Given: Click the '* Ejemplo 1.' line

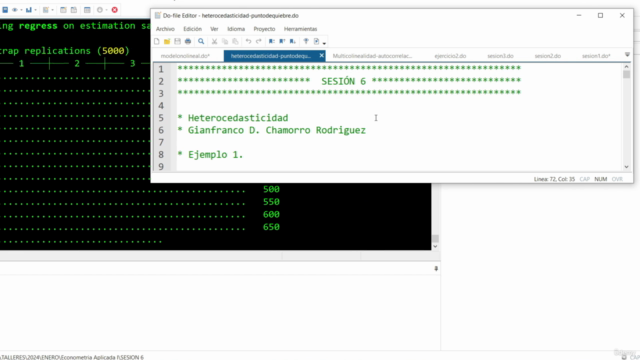Looking at the screenshot, I should coord(210,155).
